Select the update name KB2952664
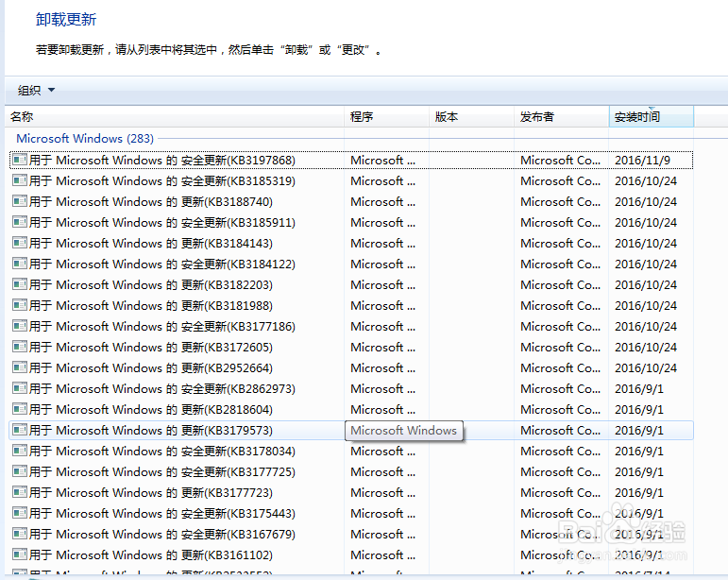Viewport: 728px width, 580px height. [151, 368]
